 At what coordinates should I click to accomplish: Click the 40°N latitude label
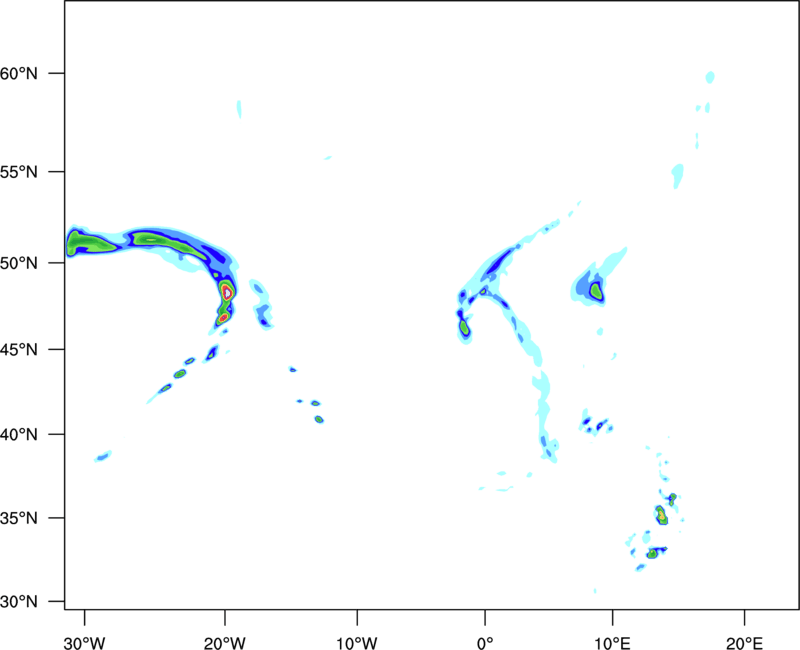coord(19,435)
